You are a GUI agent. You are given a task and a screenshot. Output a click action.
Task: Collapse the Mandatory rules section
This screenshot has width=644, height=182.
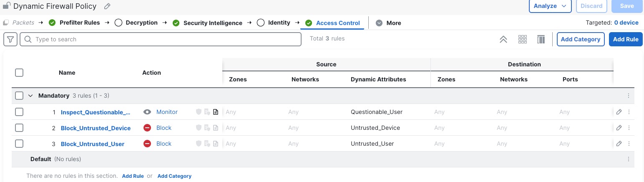point(30,96)
